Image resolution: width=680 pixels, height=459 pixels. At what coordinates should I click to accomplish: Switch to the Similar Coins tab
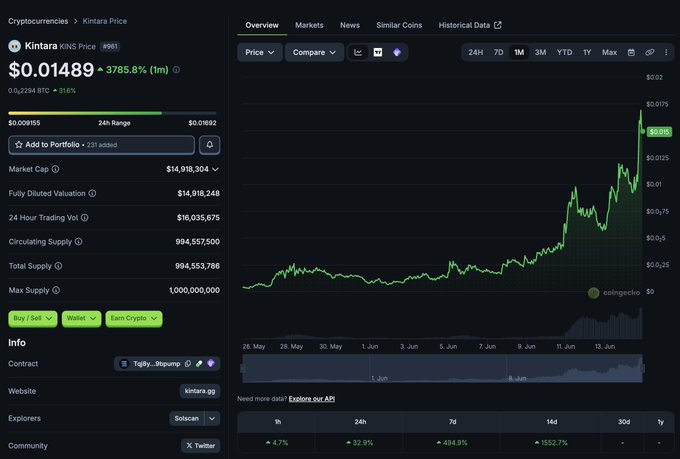pyautogui.click(x=399, y=25)
